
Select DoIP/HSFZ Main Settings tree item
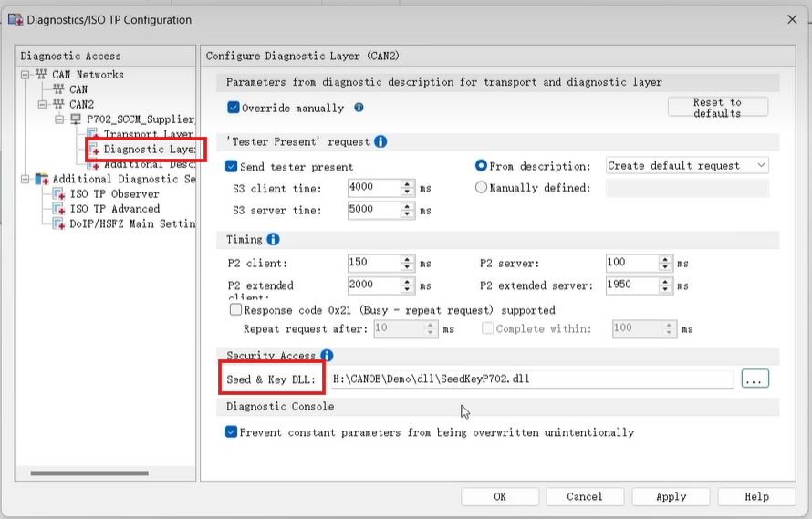tap(132, 223)
